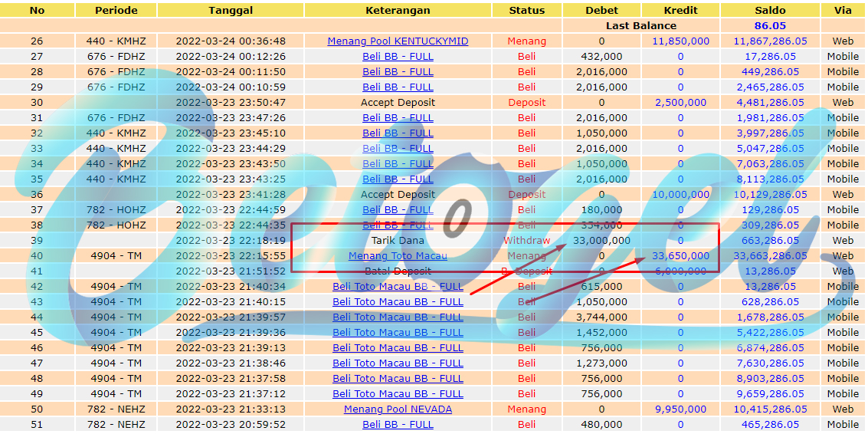Image resolution: width=868 pixels, height=434 pixels.
Task: Click Beli BB - FULL link in row 27
Action: (398, 57)
